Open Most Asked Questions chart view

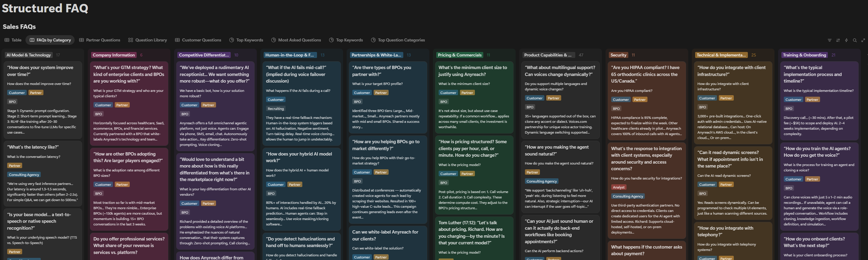296,40
